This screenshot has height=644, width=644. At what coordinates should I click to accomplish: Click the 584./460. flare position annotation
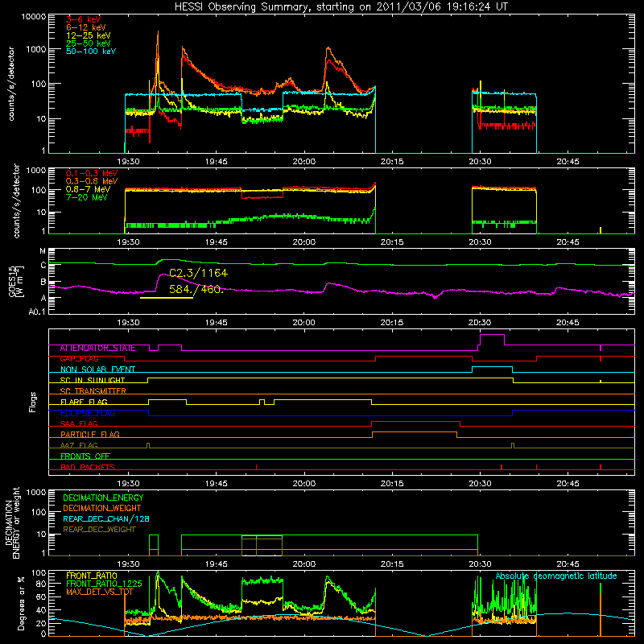196,289
